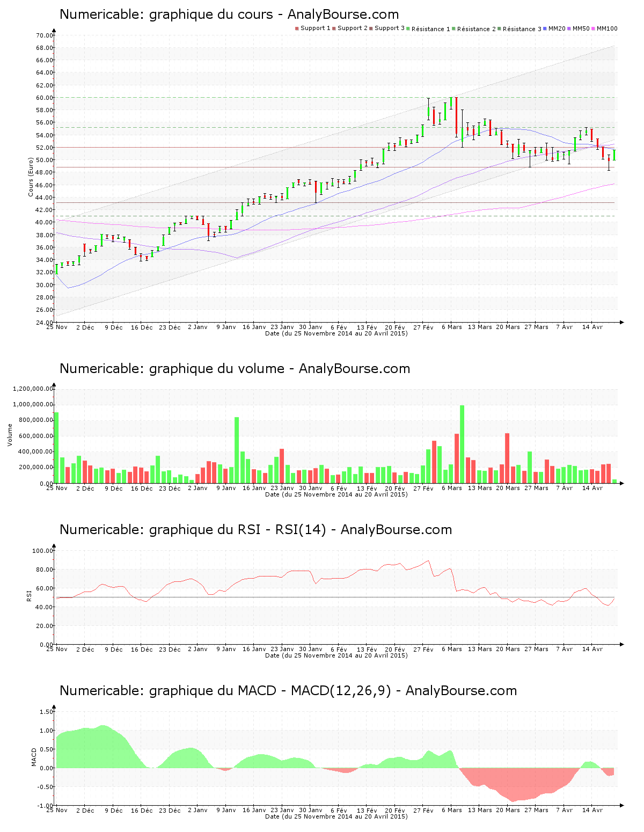Click the first green volume bar at 25 Nov
Viewport: 644px width, 832px height.
click(x=57, y=448)
